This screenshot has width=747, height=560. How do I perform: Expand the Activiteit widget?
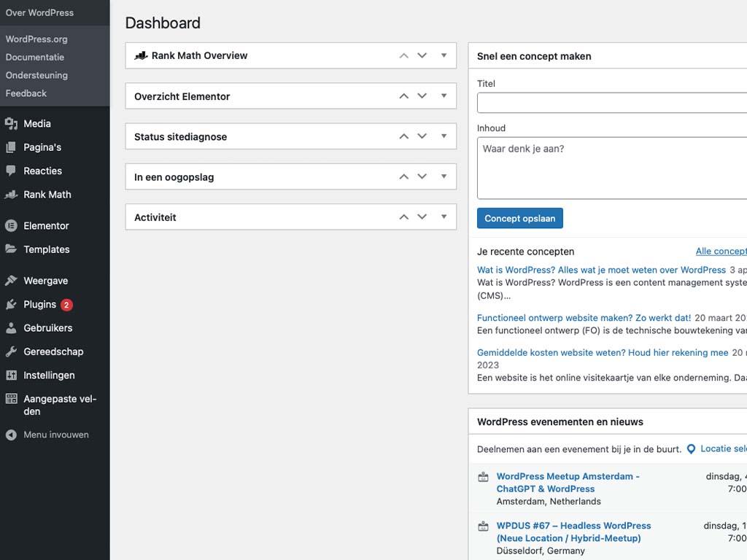point(444,217)
